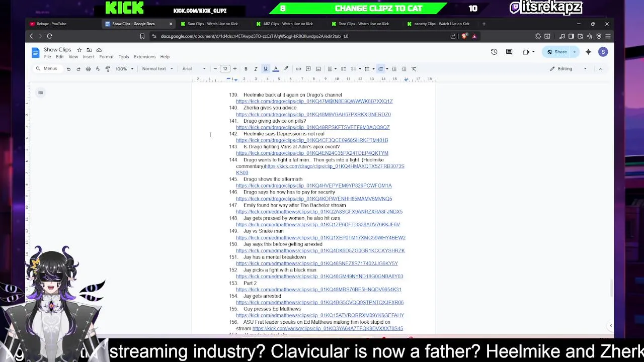Decrease paragraph indent
644x362 pixels.
pos(394,69)
